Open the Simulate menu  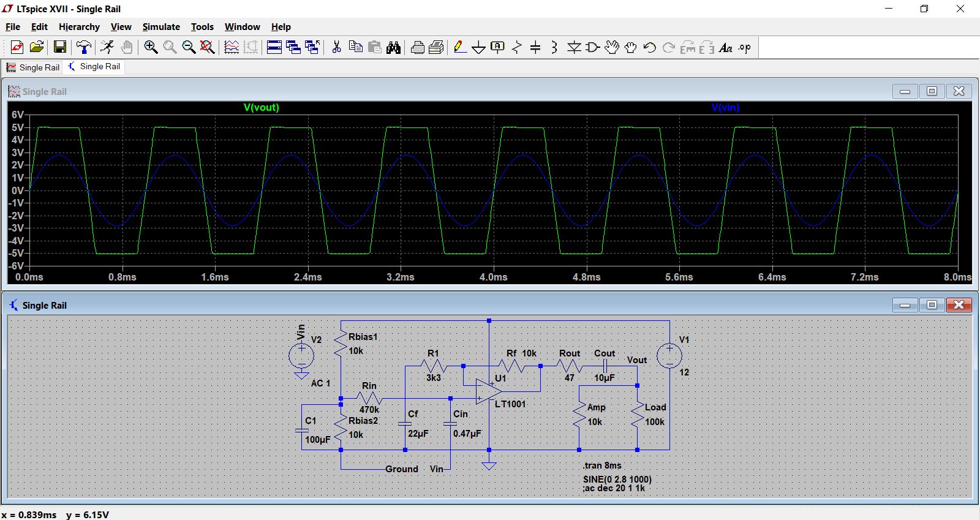(161, 27)
